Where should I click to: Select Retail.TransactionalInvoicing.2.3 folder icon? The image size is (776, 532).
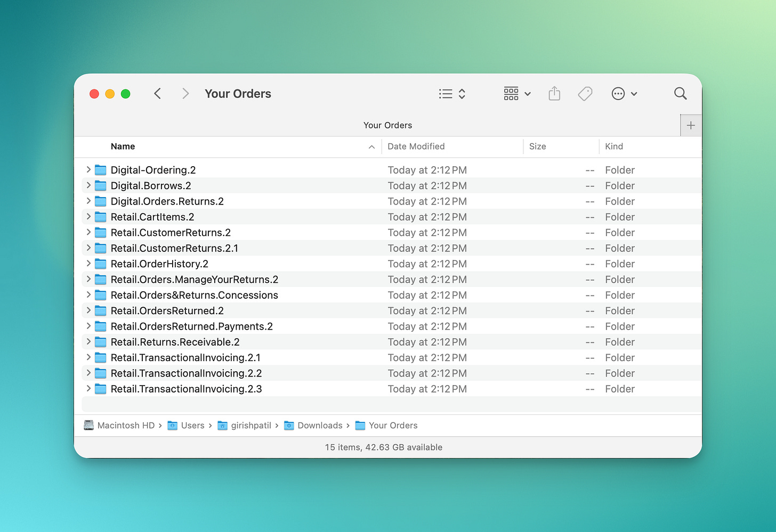pos(101,389)
